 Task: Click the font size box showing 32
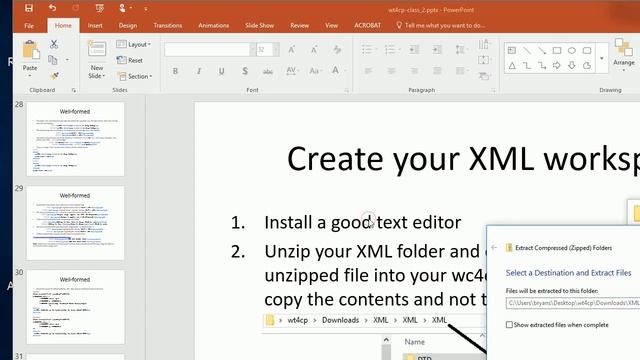tap(264, 50)
